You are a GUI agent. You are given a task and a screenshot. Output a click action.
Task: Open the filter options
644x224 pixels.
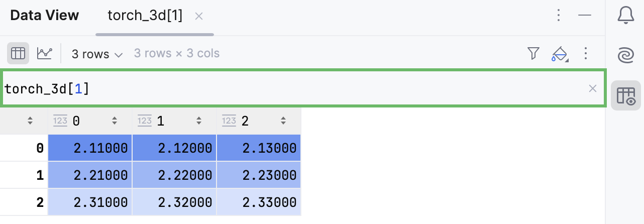(x=533, y=53)
